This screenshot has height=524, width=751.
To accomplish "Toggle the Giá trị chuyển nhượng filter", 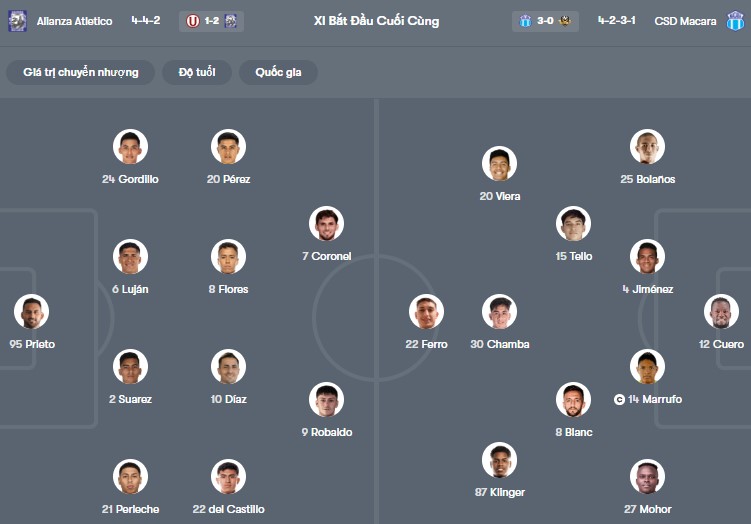I will tap(81, 72).
